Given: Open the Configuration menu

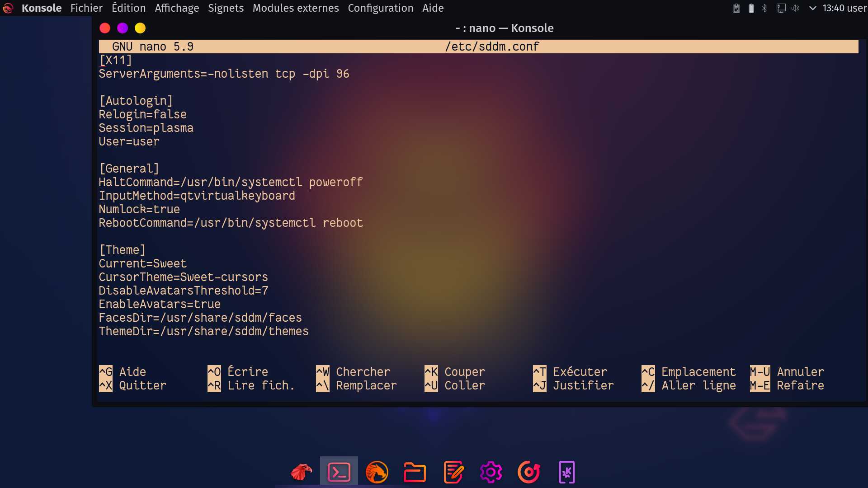Looking at the screenshot, I should [x=381, y=8].
